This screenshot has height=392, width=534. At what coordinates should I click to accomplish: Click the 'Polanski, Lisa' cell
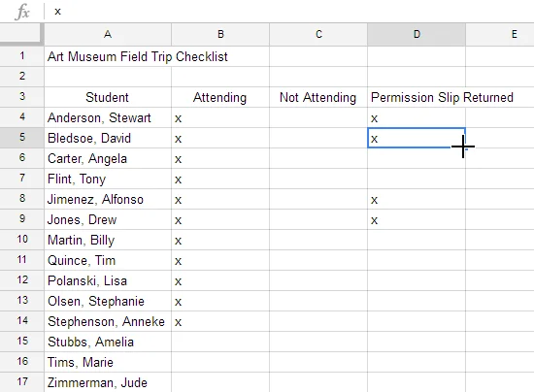[x=108, y=280]
